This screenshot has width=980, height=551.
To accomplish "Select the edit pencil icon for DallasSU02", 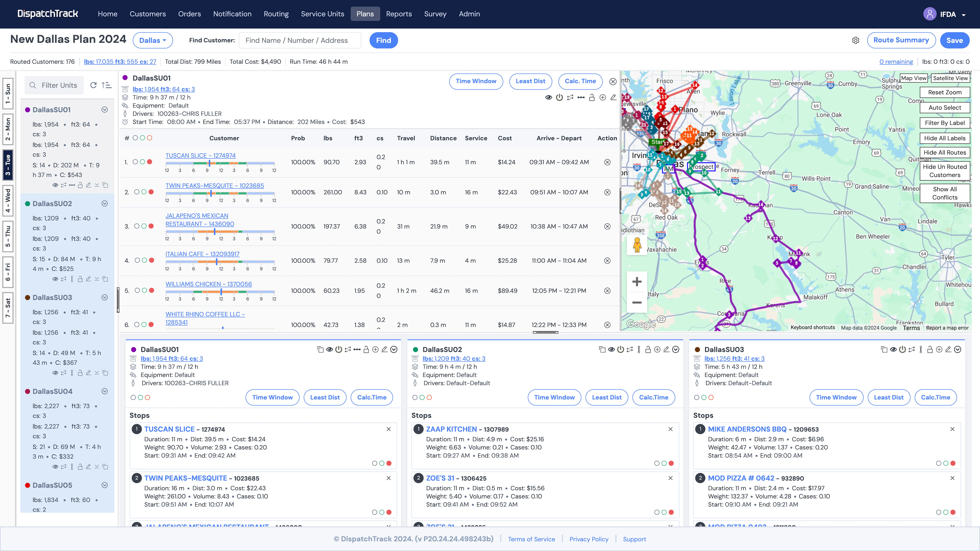I will [666, 349].
